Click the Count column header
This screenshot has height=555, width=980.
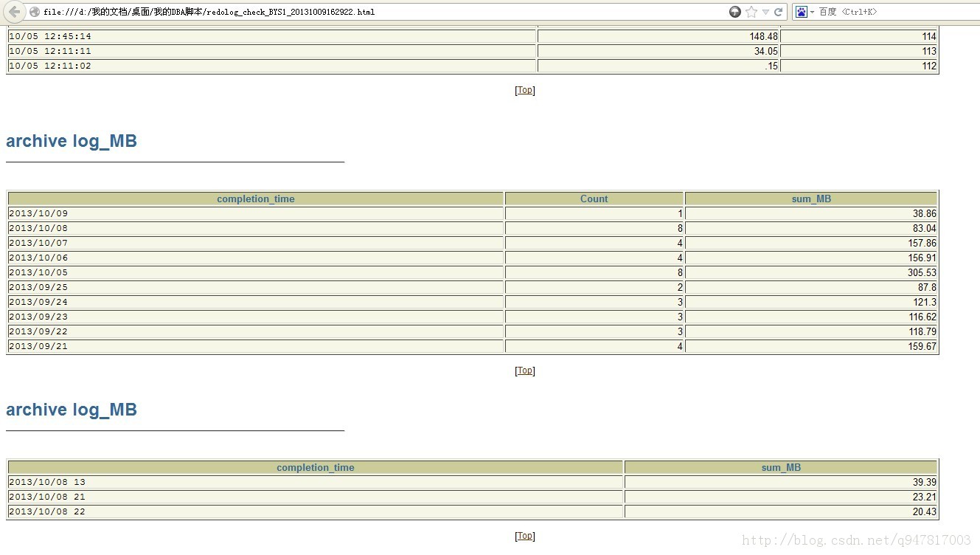point(594,199)
